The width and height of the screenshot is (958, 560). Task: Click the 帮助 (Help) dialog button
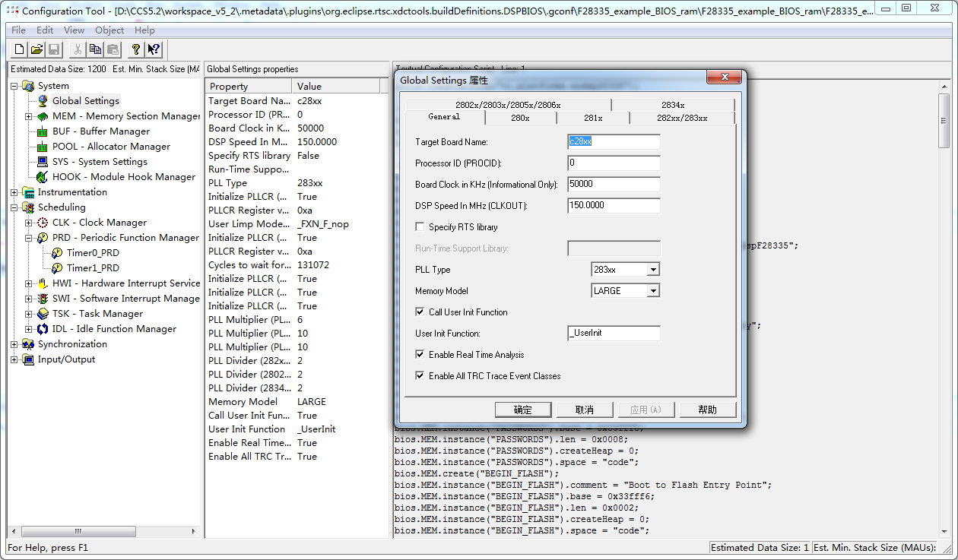coord(708,410)
